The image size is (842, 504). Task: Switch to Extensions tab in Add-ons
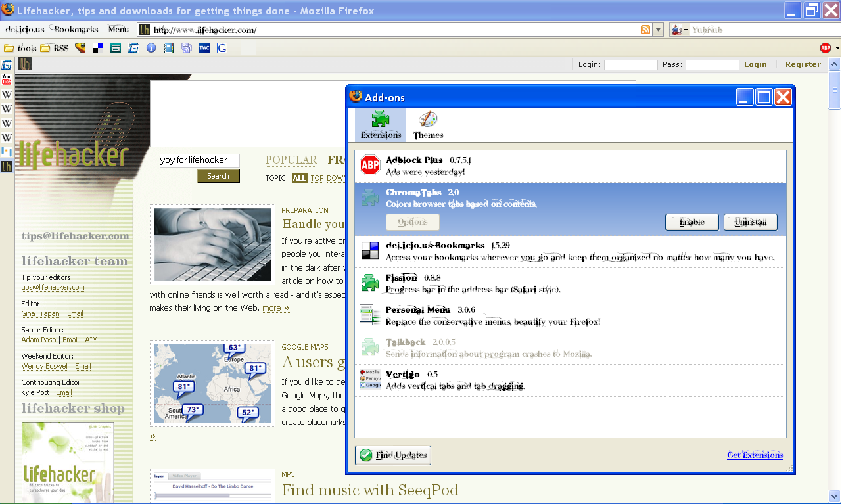[381, 125]
